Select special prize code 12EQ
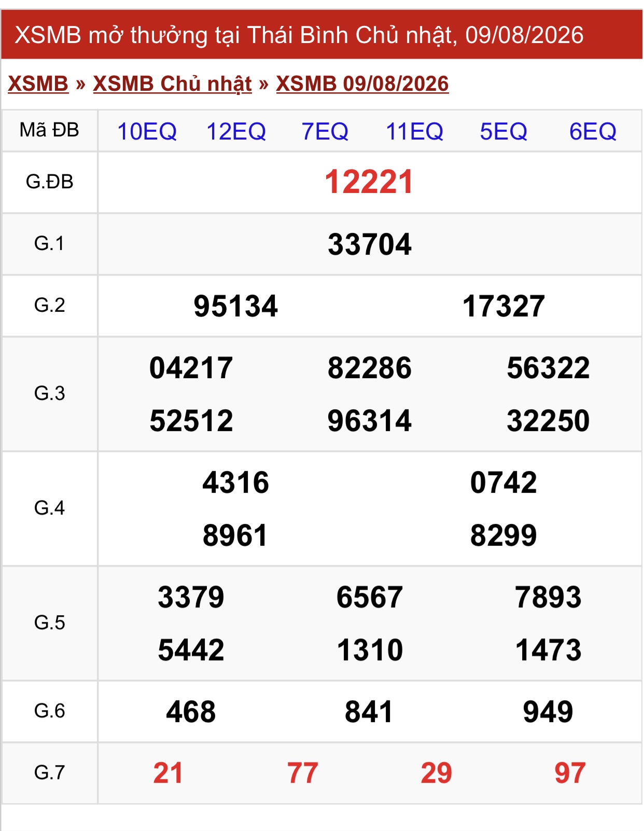 point(236,132)
